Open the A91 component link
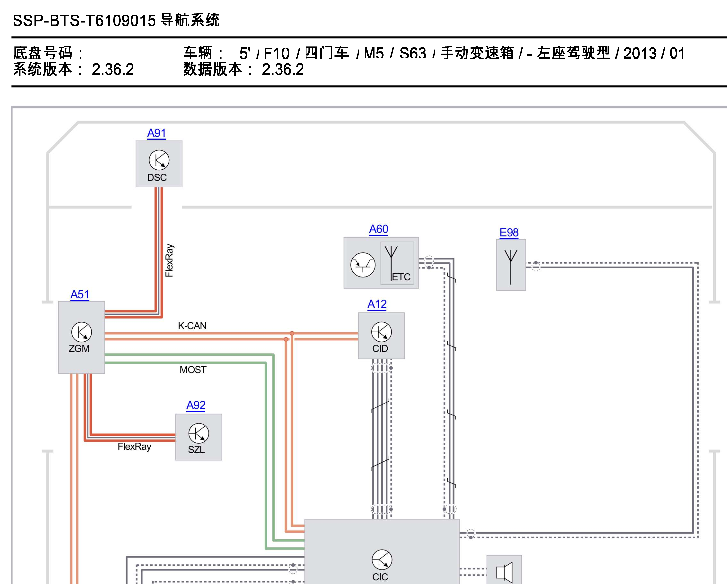Viewport: 727px width, 584px height. pos(156,133)
